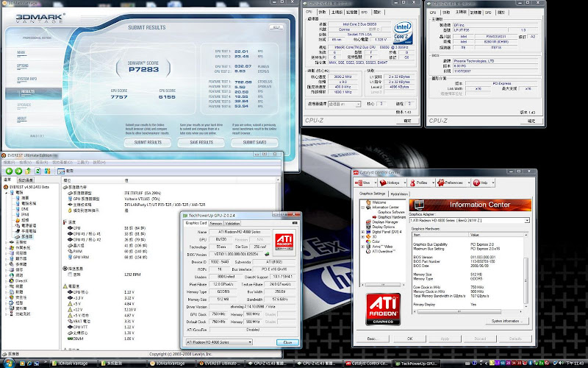
Task: Select Graphics Settings tab in Catalyst
Action: coord(372,194)
